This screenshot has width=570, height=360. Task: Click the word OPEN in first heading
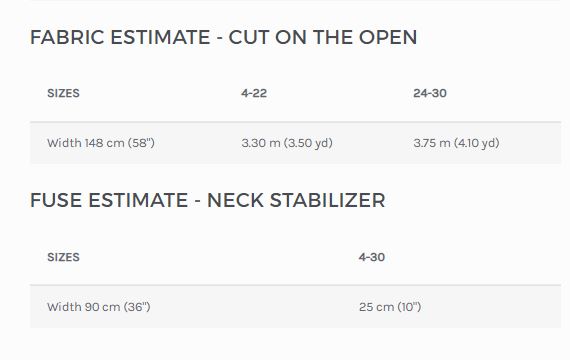tap(388, 37)
